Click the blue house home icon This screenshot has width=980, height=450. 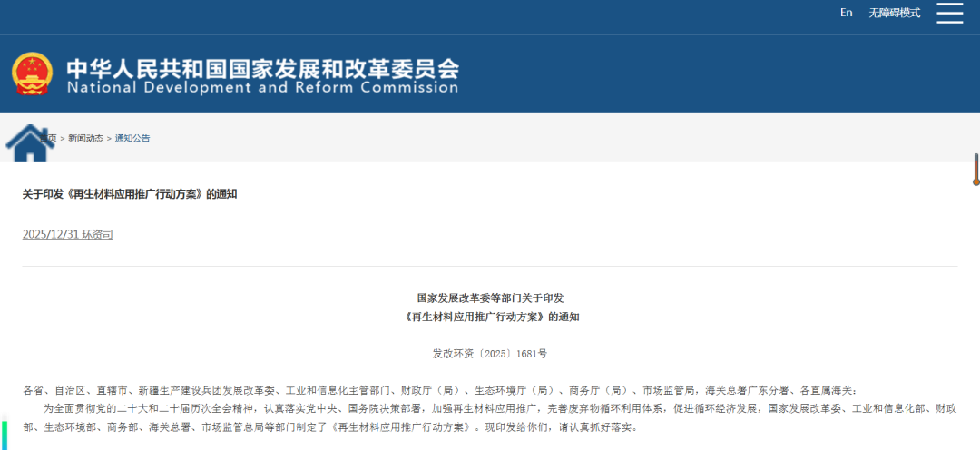click(x=30, y=144)
